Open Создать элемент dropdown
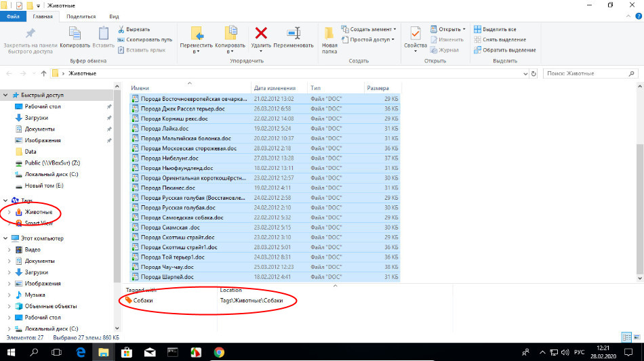 coord(369,30)
